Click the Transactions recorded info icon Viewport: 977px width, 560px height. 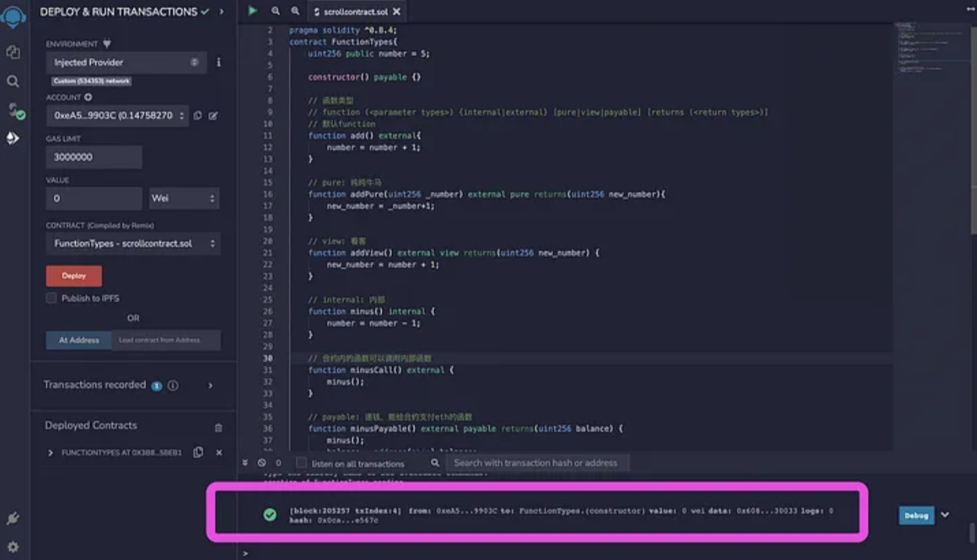click(x=173, y=386)
